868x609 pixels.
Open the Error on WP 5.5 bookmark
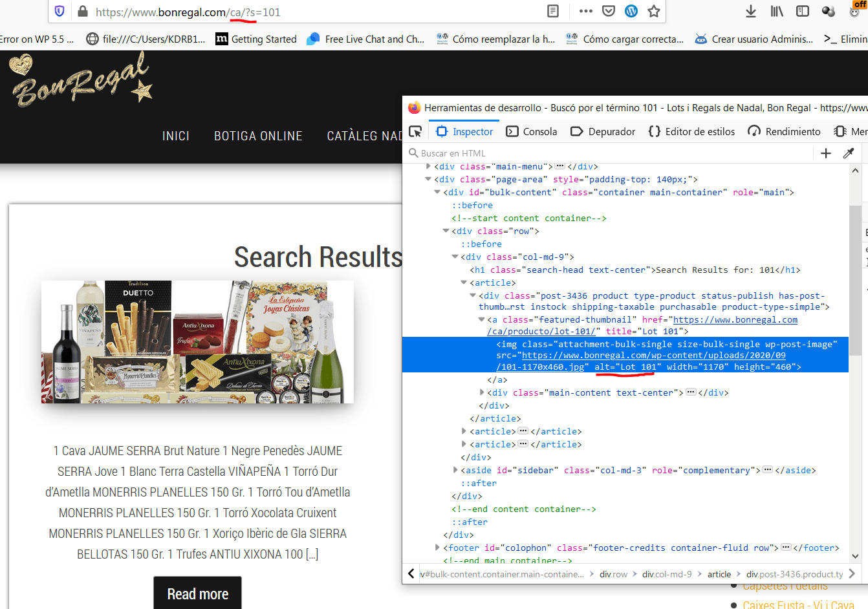(37, 39)
